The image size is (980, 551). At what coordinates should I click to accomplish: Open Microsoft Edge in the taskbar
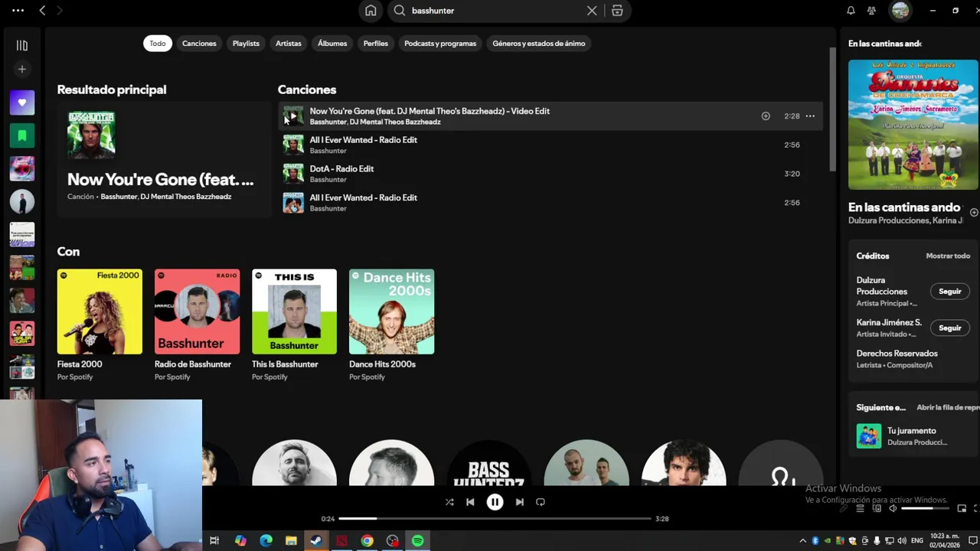pyautogui.click(x=266, y=541)
